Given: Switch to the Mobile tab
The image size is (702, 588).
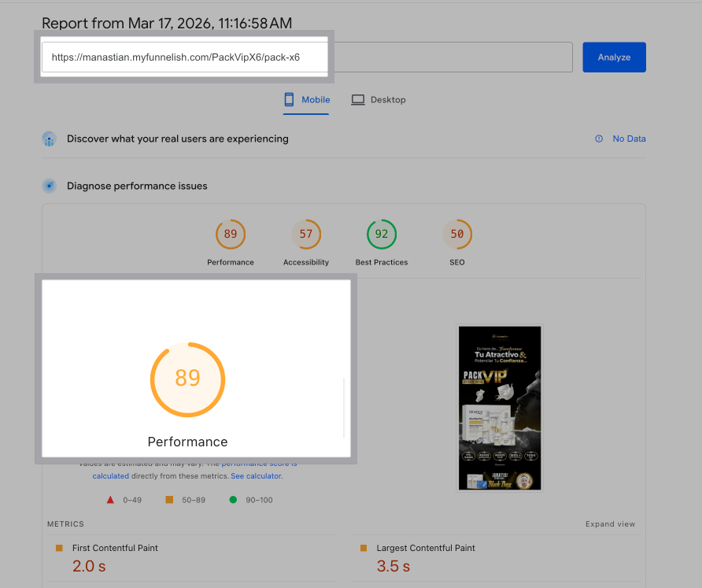Looking at the screenshot, I should click(x=307, y=100).
